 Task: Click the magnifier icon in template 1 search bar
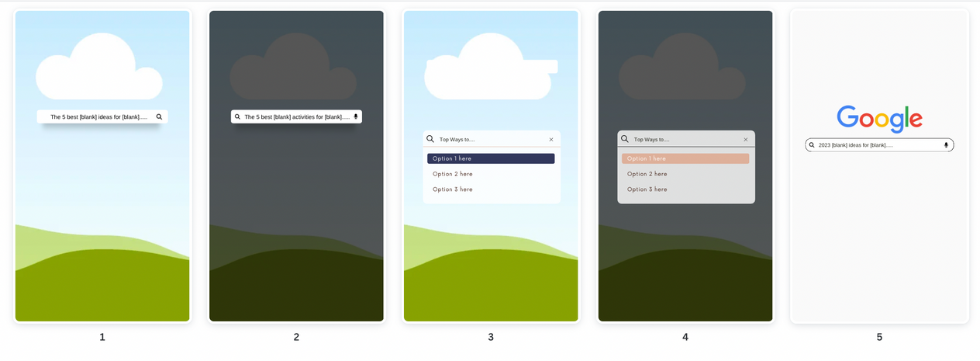159,116
